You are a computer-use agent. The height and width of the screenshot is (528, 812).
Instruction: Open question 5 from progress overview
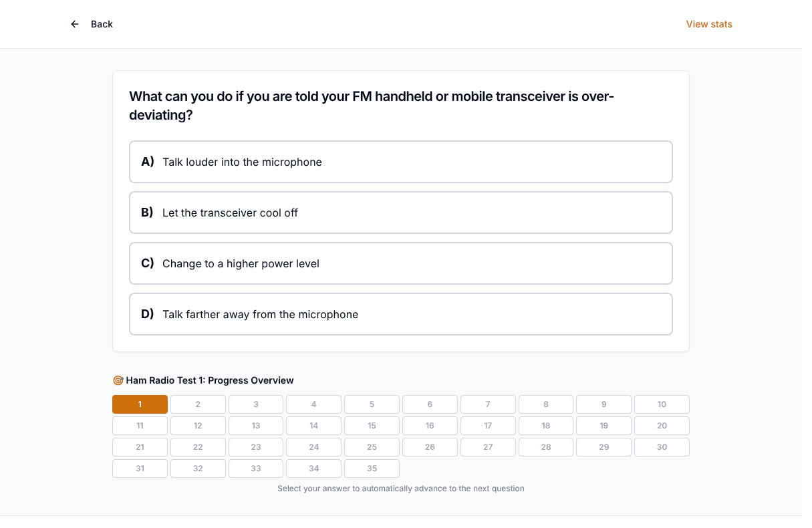pos(372,404)
